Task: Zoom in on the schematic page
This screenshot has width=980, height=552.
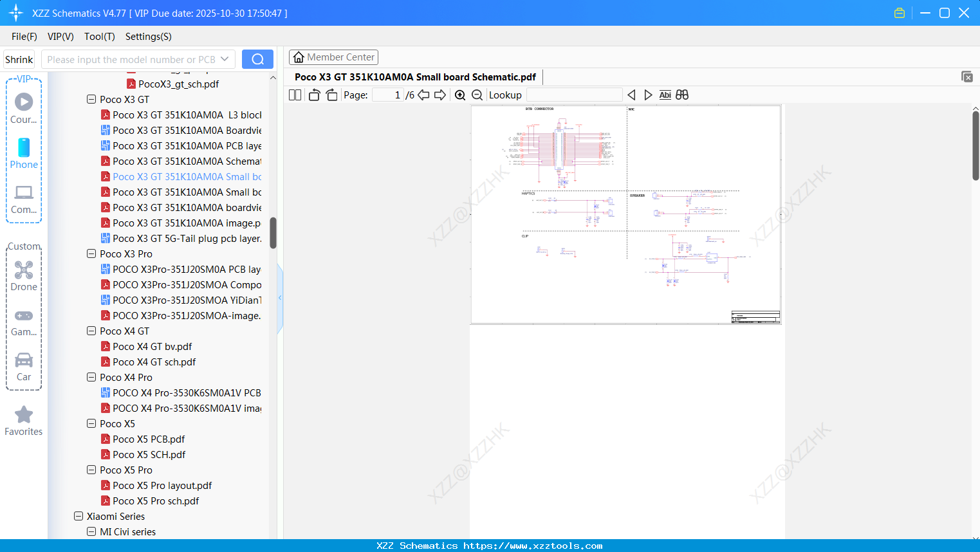Action: point(460,95)
